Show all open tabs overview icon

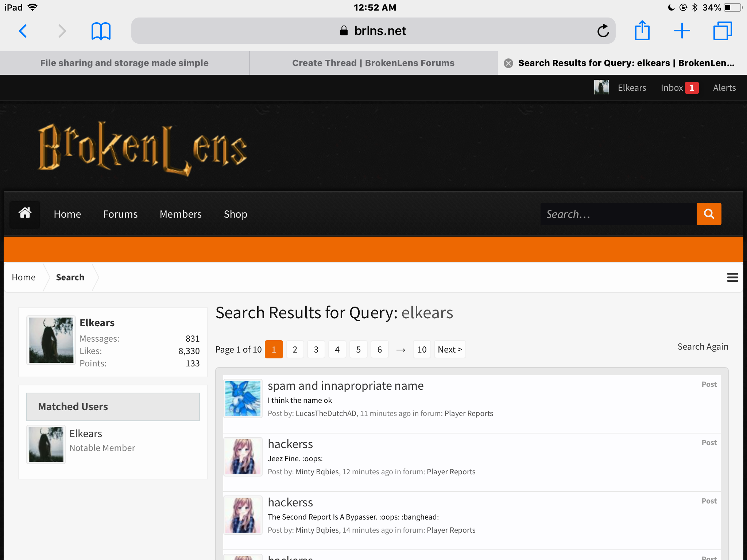pos(722,31)
